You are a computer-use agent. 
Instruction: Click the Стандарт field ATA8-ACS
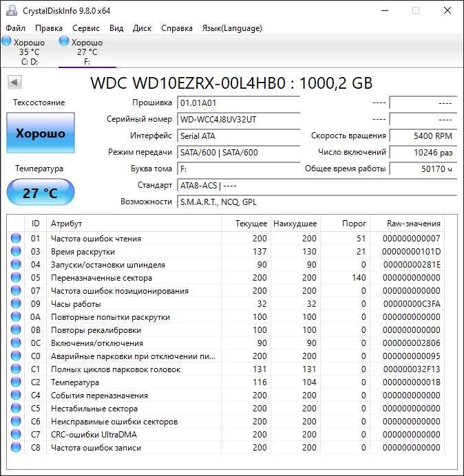coord(317,185)
